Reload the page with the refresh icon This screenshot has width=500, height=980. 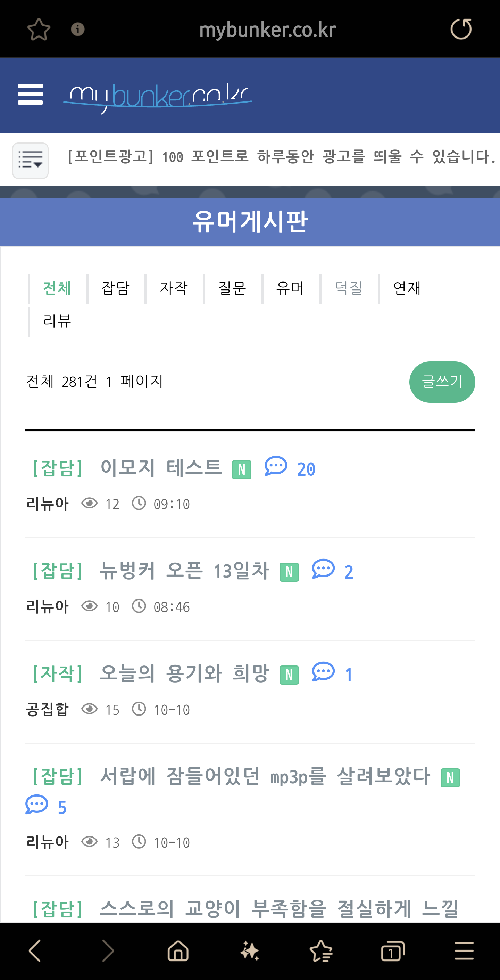pos(461,29)
